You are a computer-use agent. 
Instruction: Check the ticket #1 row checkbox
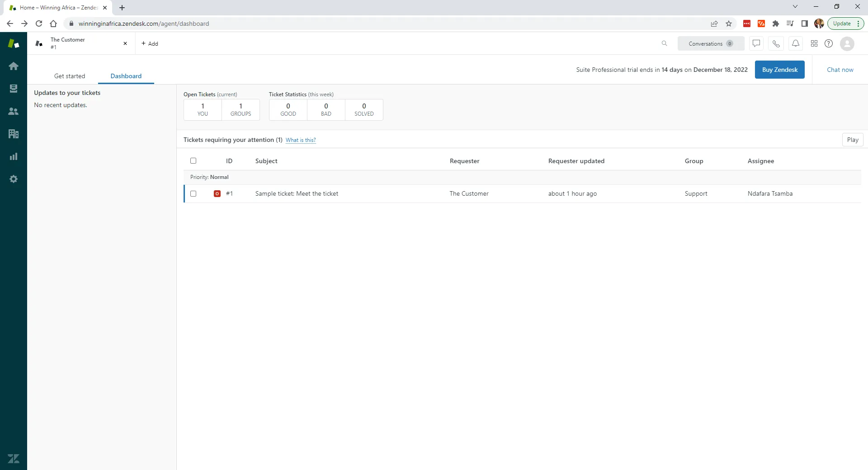193,193
